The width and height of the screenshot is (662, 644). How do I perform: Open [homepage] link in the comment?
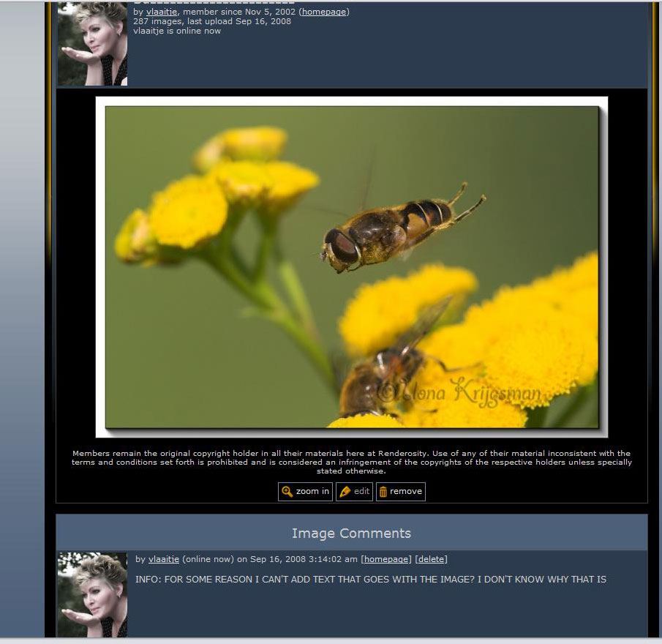click(386, 559)
